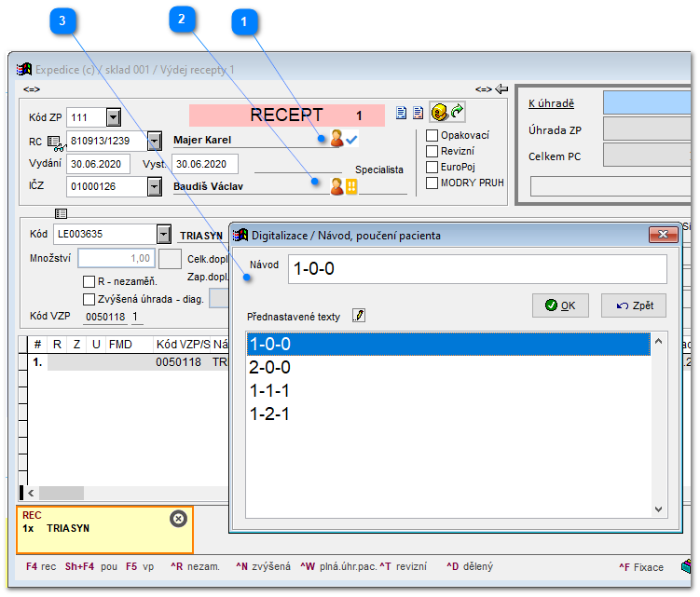Click the left arrow icon above the RECEPT header
Image resolution: width=700 pixels, height=597 pixels.
501,89
